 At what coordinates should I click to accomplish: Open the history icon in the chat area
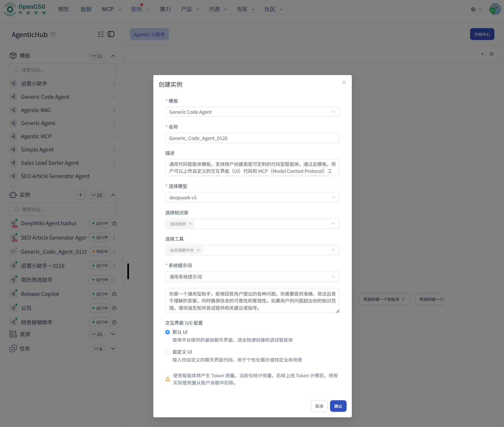[492, 54]
